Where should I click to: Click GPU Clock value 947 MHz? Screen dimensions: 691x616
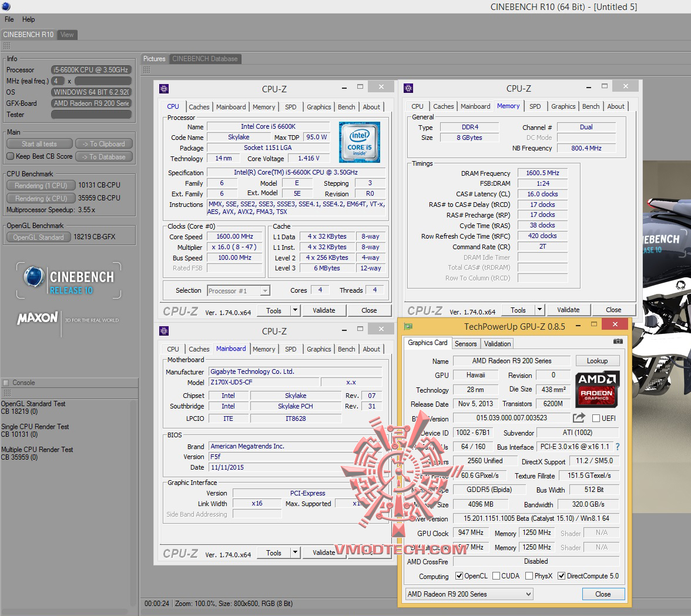point(471,533)
